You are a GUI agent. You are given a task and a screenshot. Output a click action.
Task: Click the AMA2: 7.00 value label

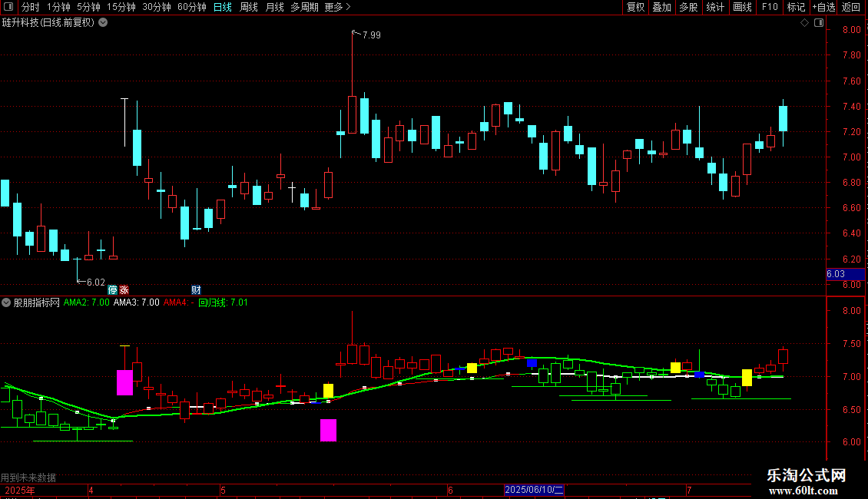coord(86,302)
